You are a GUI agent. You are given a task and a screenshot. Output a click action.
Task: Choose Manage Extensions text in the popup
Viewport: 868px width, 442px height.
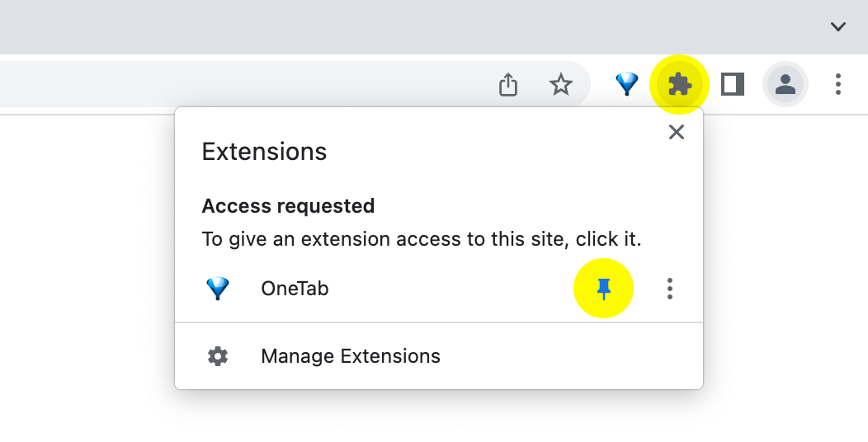click(351, 356)
